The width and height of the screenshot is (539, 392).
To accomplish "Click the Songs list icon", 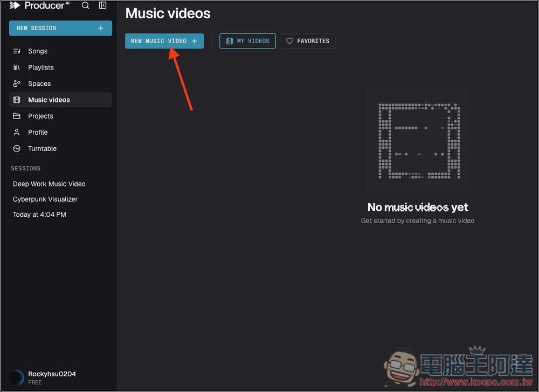I will pyautogui.click(x=17, y=51).
